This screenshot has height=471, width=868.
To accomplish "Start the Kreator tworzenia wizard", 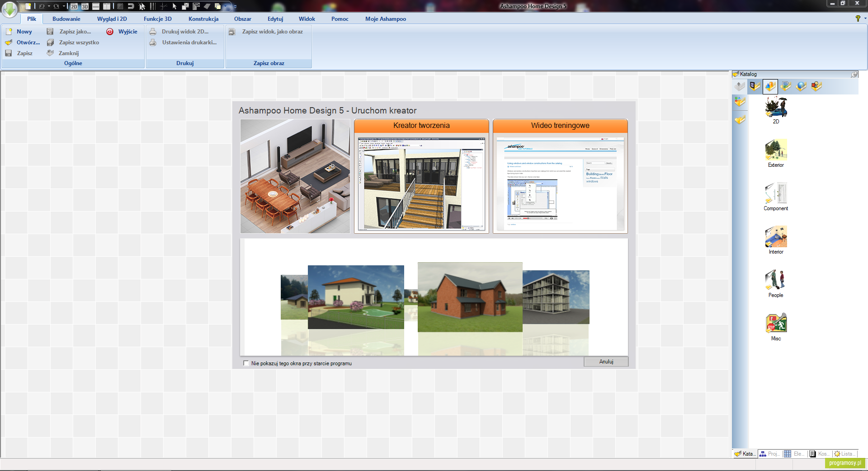I will 421,176.
